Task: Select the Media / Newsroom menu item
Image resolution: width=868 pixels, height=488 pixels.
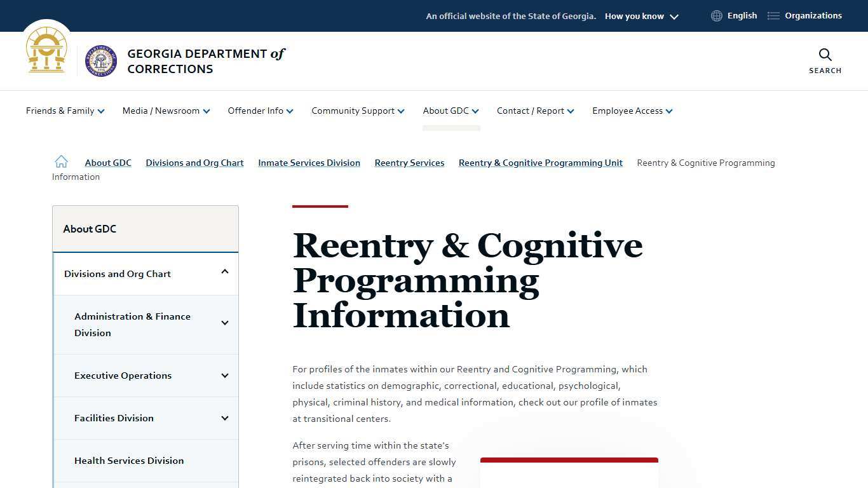Action: coord(165,111)
